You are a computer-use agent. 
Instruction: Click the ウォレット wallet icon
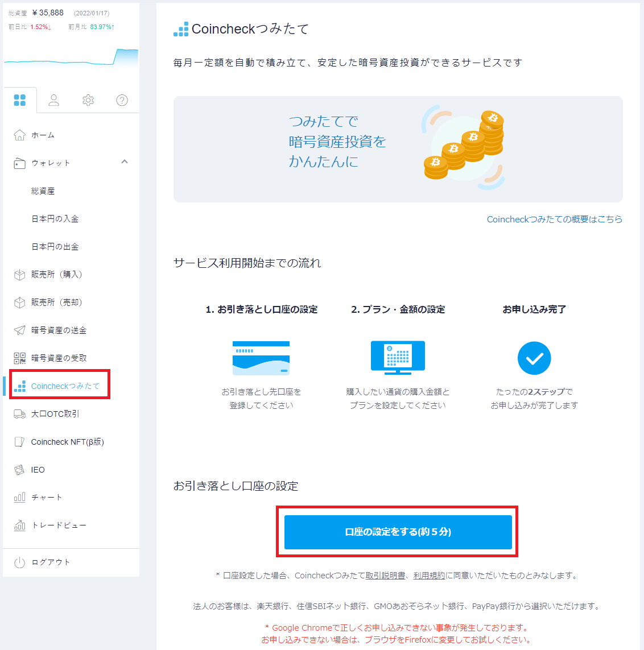19,163
